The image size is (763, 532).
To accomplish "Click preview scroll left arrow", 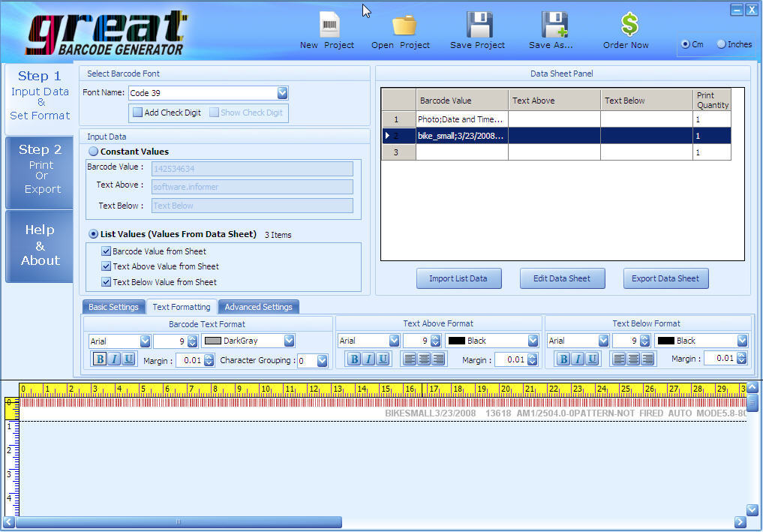I will click(9, 522).
